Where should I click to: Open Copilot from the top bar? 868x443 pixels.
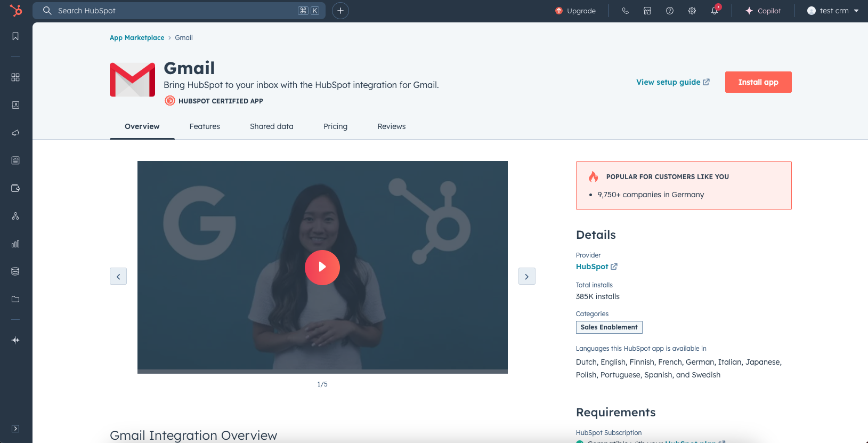[x=763, y=11]
